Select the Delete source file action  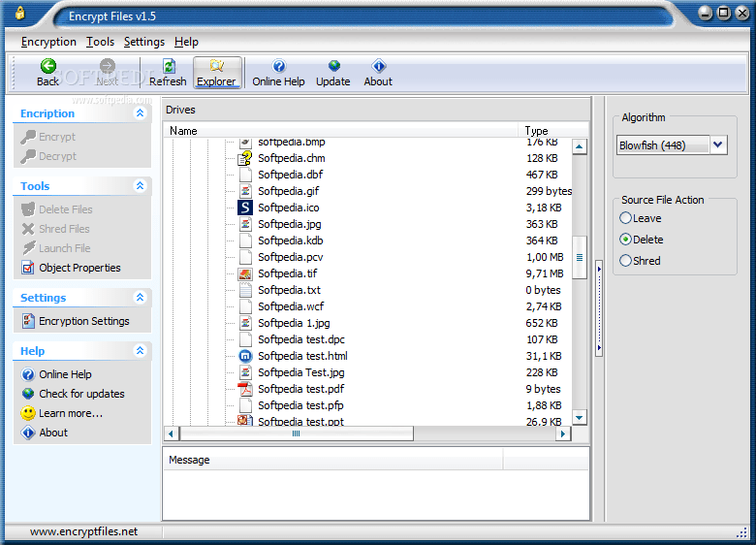625,240
